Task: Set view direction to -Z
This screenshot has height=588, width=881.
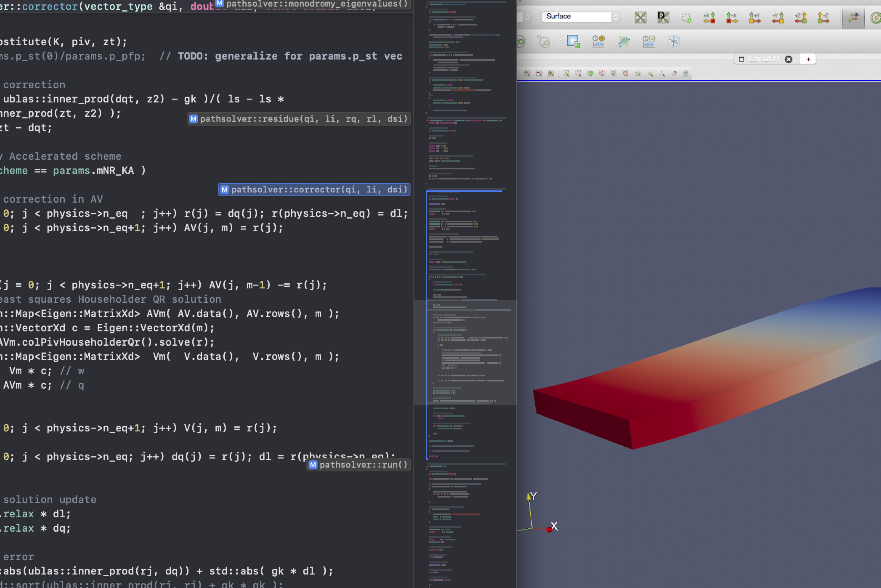Action: click(823, 18)
